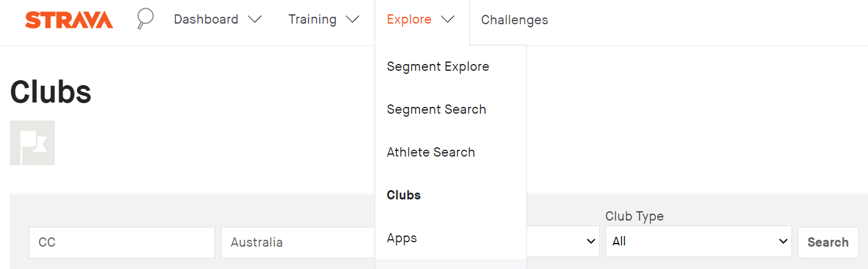Expand the Training menu chevron

click(353, 19)
